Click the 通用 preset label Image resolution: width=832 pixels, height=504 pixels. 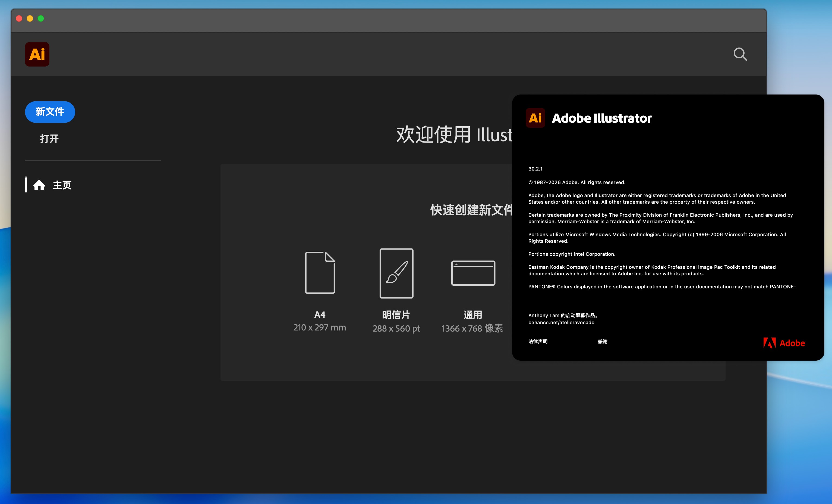[x=473, y=315]
